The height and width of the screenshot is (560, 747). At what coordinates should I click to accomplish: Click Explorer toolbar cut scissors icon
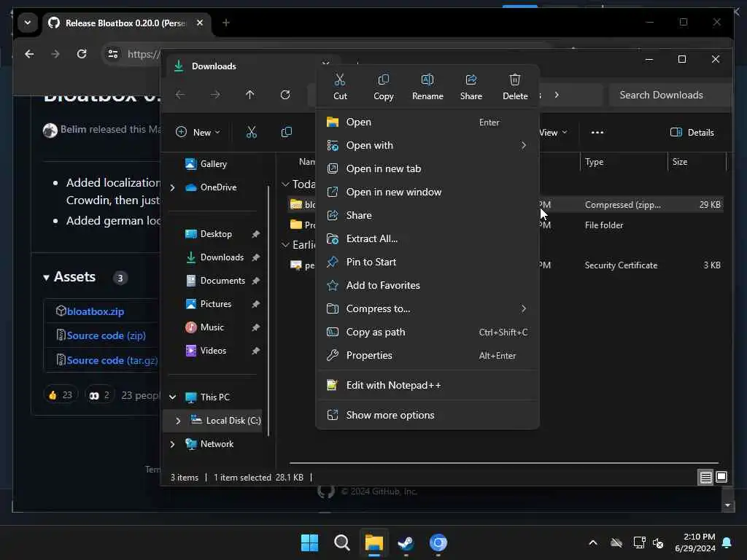point(252,133)
